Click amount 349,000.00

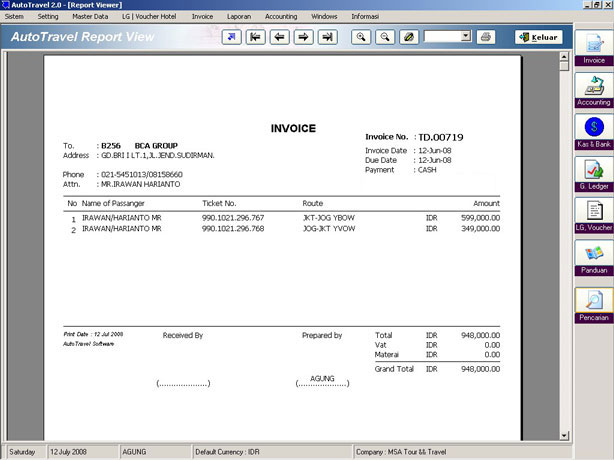pos(480,229)
